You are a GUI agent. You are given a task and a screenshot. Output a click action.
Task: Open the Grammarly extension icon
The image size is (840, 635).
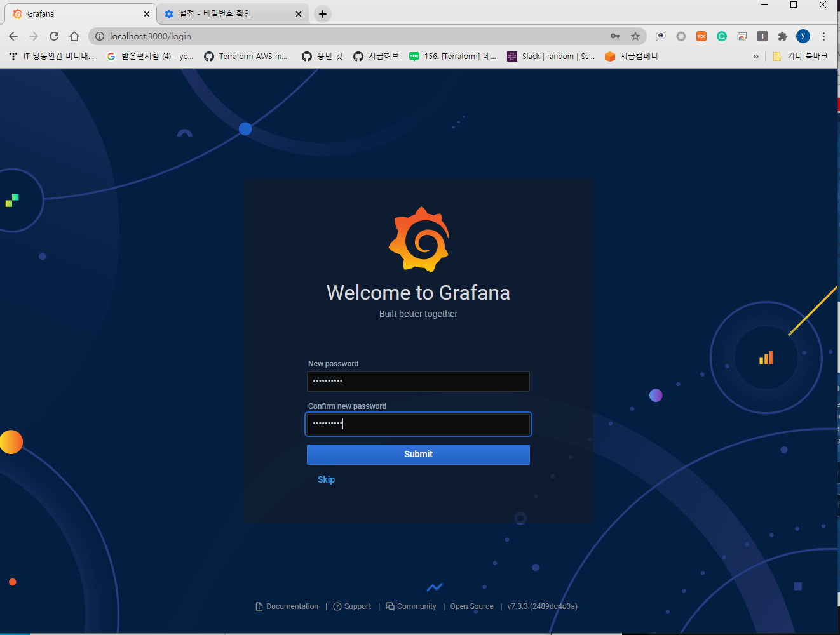pyautogui.click(x=722, y=36)
